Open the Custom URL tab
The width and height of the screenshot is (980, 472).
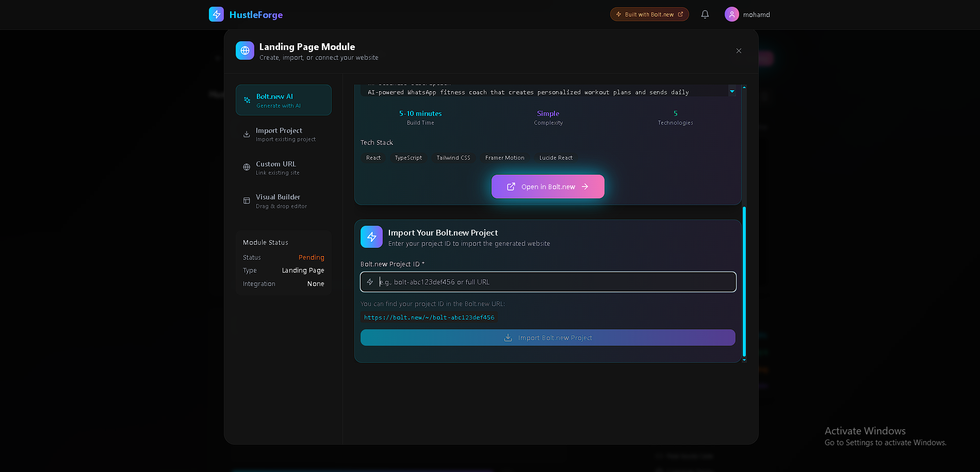pyautogui.click(x=284, y=168)
